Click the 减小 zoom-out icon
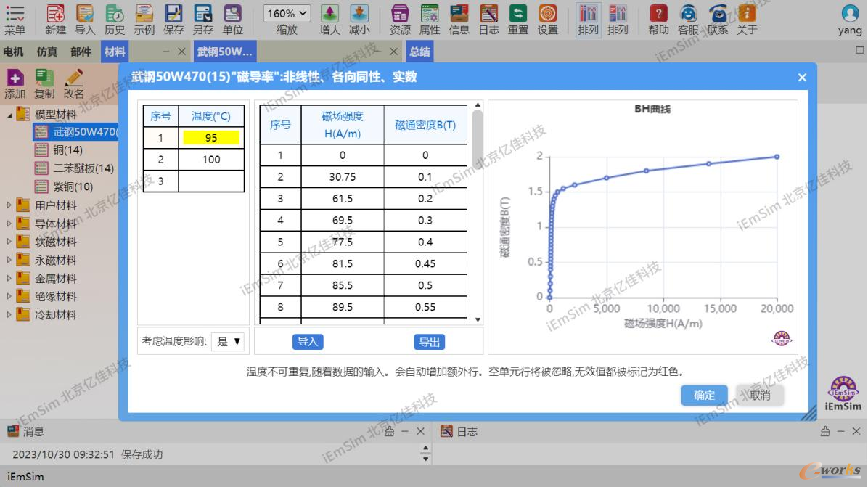This screenshot has height=487, width=868. point(359,20)
